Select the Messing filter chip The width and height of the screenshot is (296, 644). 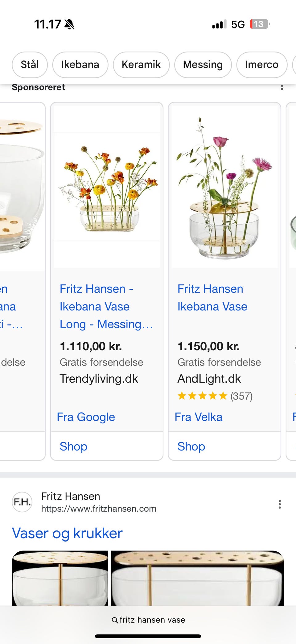[x=203, y=65]
